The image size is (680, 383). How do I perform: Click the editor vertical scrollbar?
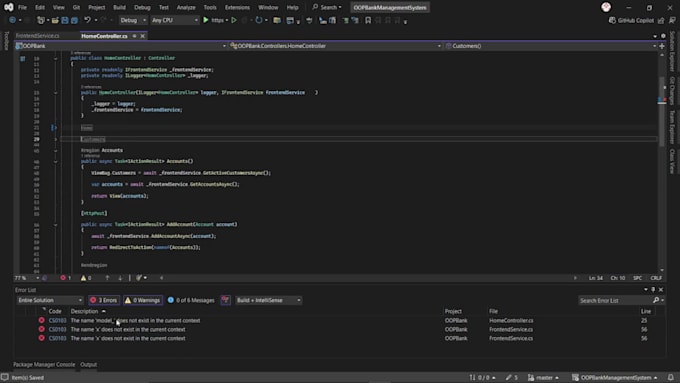point(662,162)
